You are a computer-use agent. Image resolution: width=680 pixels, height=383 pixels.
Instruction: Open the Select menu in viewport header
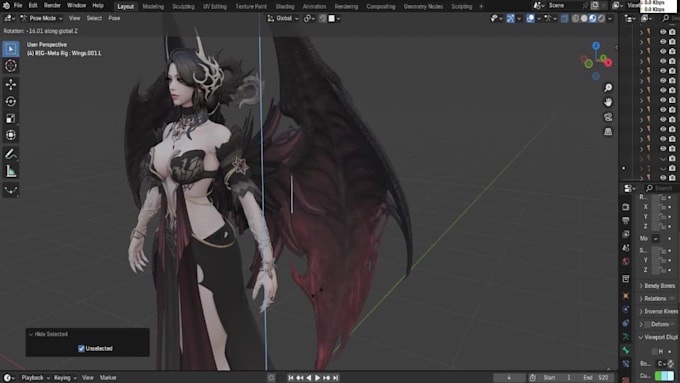tap(94, 18)
